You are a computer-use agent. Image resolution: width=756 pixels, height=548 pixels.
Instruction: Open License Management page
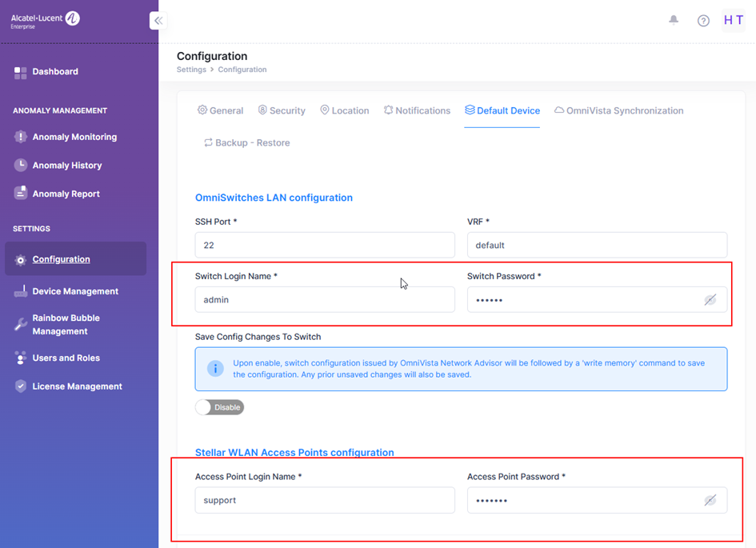(77, 386)
